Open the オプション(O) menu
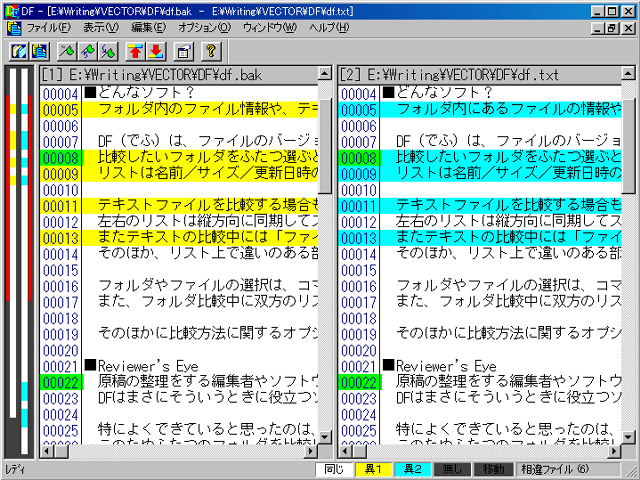 pyautogui.click(x=204, y=28)
